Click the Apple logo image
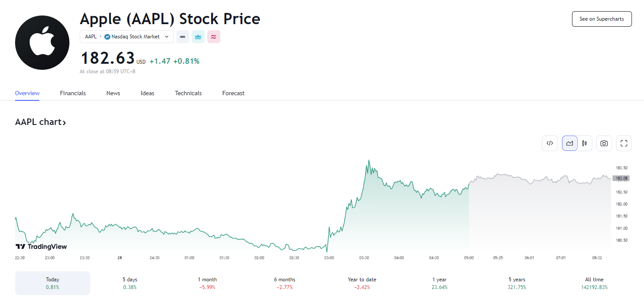Screen dimensions: 644x308 [42, 43]
